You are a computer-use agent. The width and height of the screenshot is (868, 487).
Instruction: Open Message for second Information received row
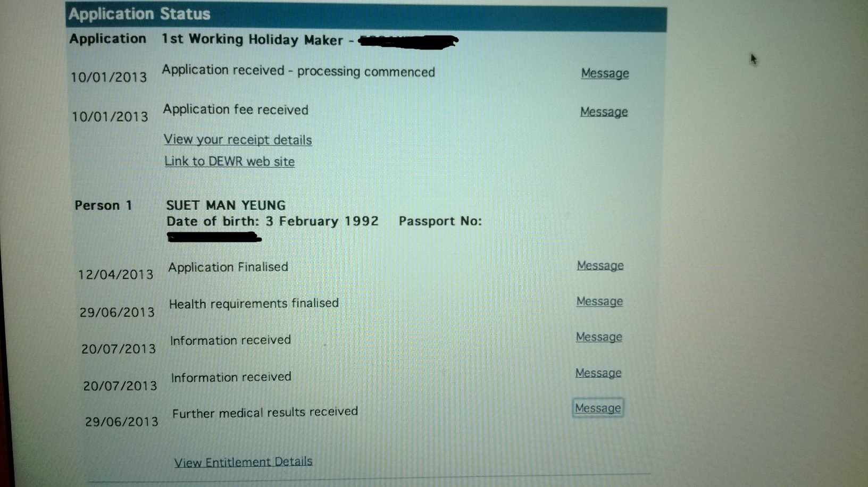tap(598, 373)
